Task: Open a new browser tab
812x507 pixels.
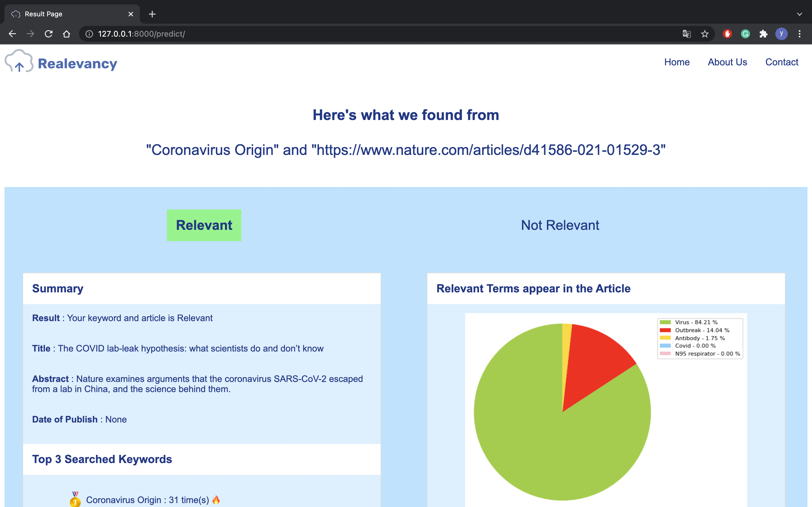Action: (x=152, y=14)
